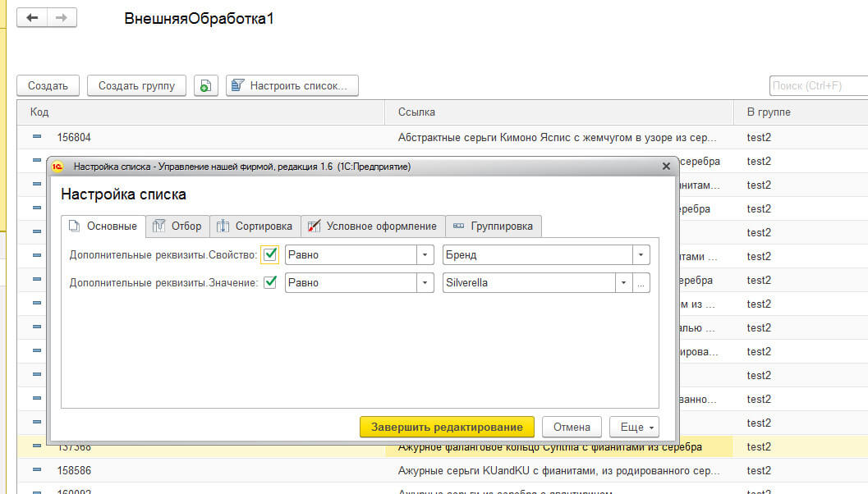The image size is (868, 494).
Task: Switch to the Отбор tab
Action: pyautogui.click(x=178, y=226)
